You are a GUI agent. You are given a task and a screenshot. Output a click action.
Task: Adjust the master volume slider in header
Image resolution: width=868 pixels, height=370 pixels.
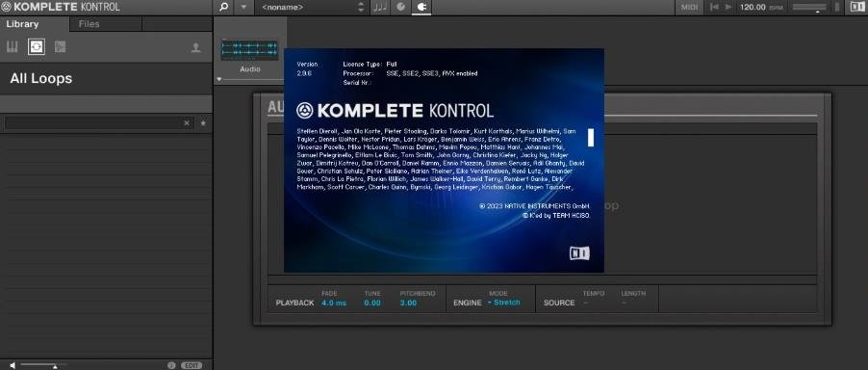tap(809, 7)
